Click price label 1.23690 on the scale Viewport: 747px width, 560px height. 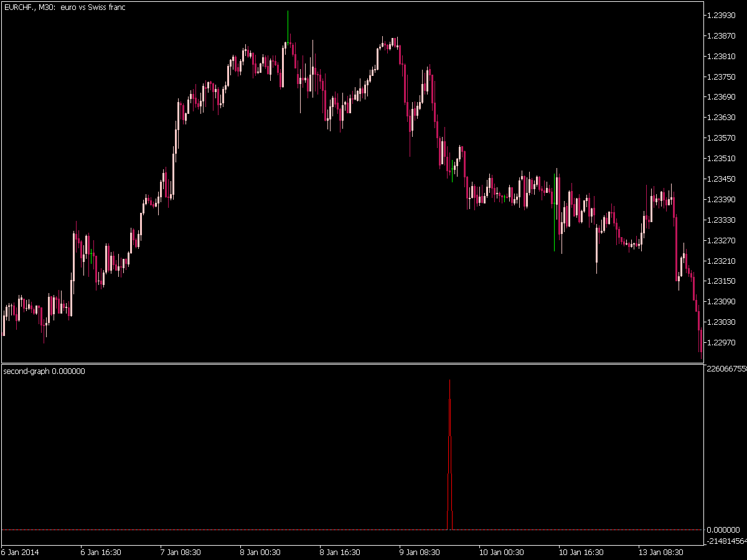click(721, 96)
